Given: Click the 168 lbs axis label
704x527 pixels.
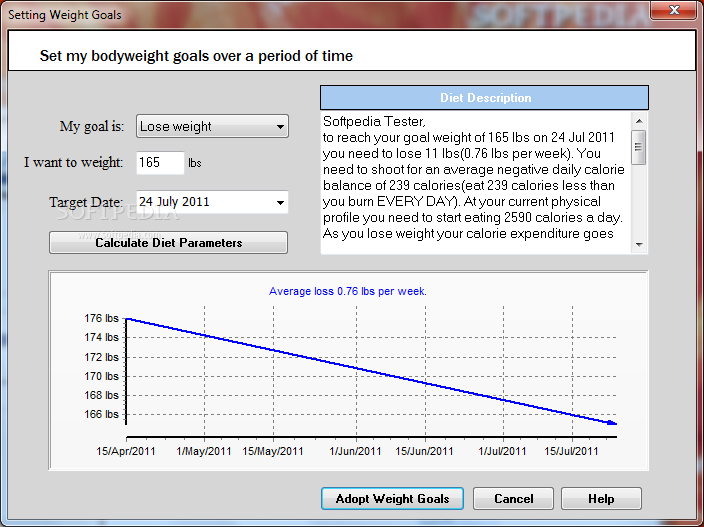Looking at the screenshot, I should click(101, 395).
